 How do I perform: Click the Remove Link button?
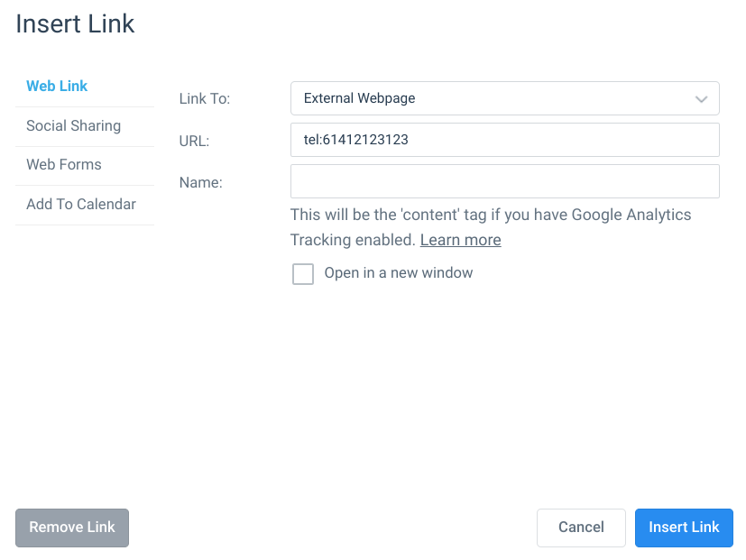(x=72, y=528)
